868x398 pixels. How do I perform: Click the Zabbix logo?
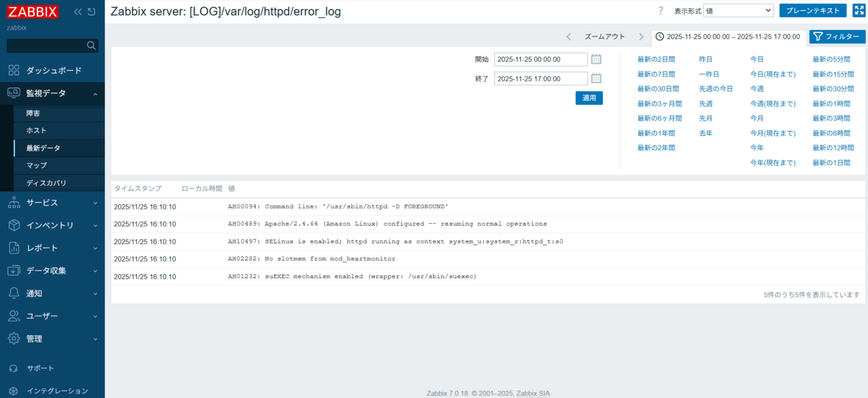tap(33, 12)
